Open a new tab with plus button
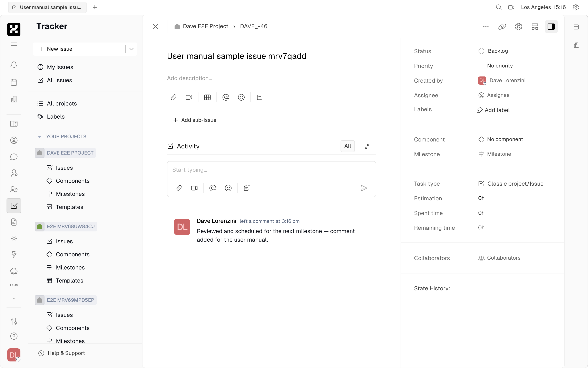This screenshot has height=368, width=588. (95, 7)
